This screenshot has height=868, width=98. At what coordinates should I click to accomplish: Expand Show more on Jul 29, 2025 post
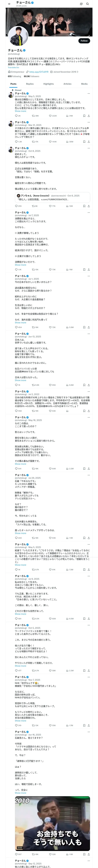click(20, 533)
